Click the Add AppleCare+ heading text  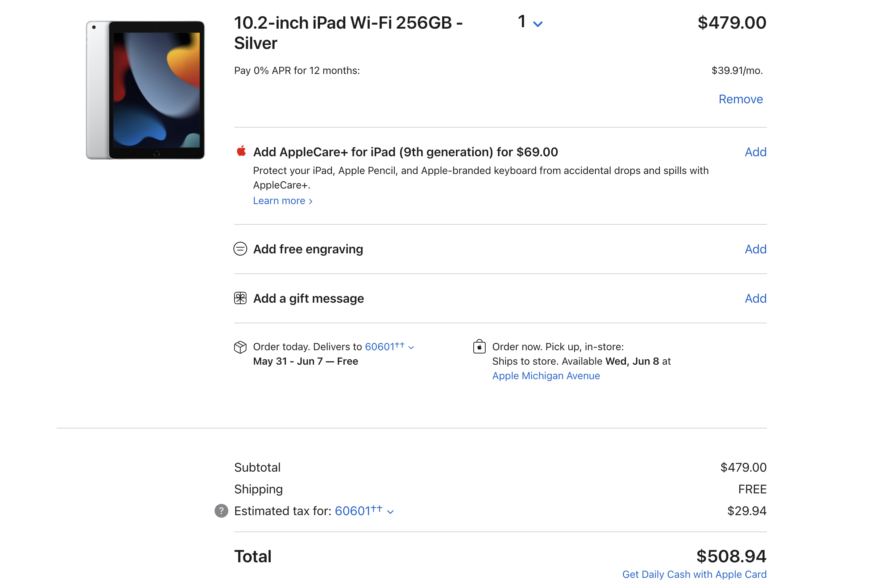pyautogui.click(x=405, y=152)
